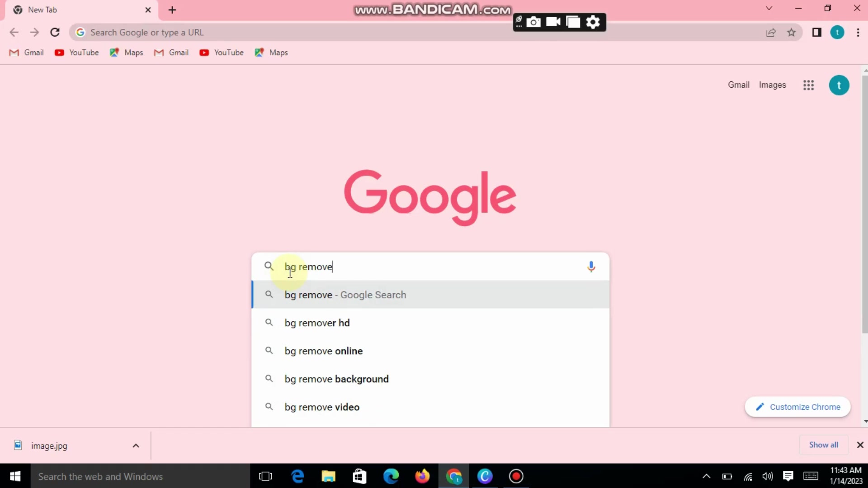Image resolution: width=868 pixels, height=488 pixels.
Task: Open the Chrome side panel
Action: point(816,33)
